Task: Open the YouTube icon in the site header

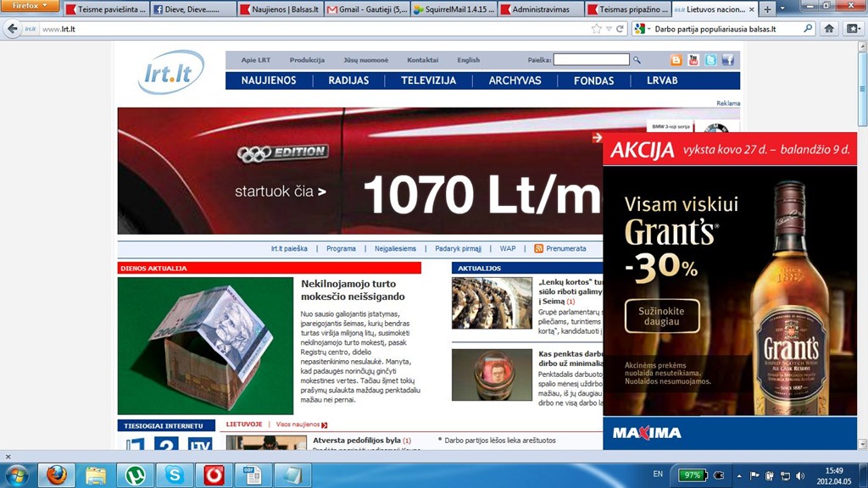Action: tap(693, 60)
